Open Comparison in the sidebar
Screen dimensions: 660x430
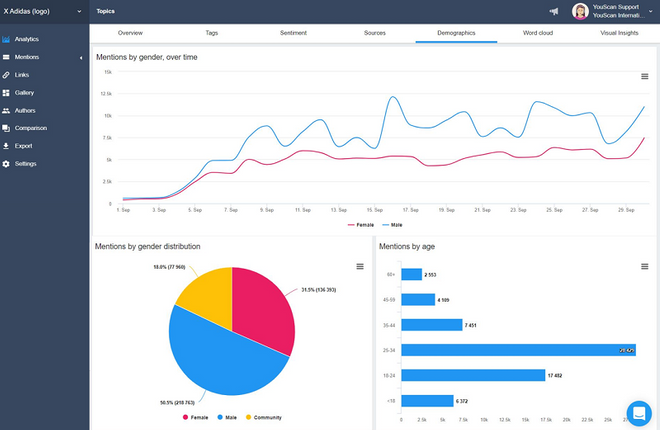point(31,128)
